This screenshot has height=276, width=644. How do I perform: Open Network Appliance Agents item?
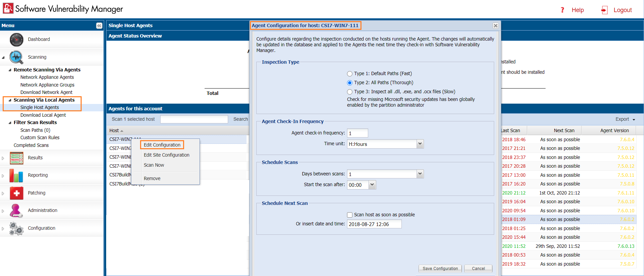[47, 77]
